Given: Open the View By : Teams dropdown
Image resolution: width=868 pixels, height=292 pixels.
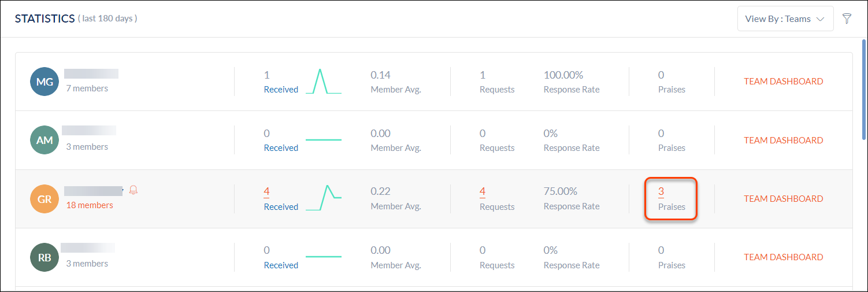Looking at the screenshot, I should [x=785, y=19].
